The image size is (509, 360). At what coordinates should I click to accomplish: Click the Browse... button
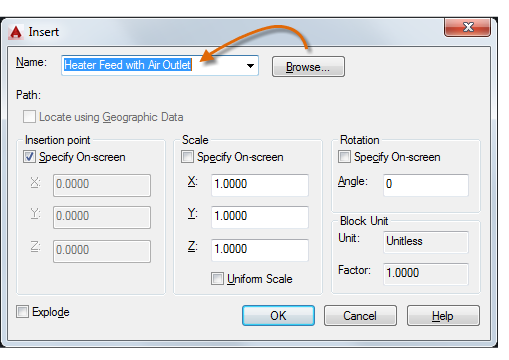(308, 67)
